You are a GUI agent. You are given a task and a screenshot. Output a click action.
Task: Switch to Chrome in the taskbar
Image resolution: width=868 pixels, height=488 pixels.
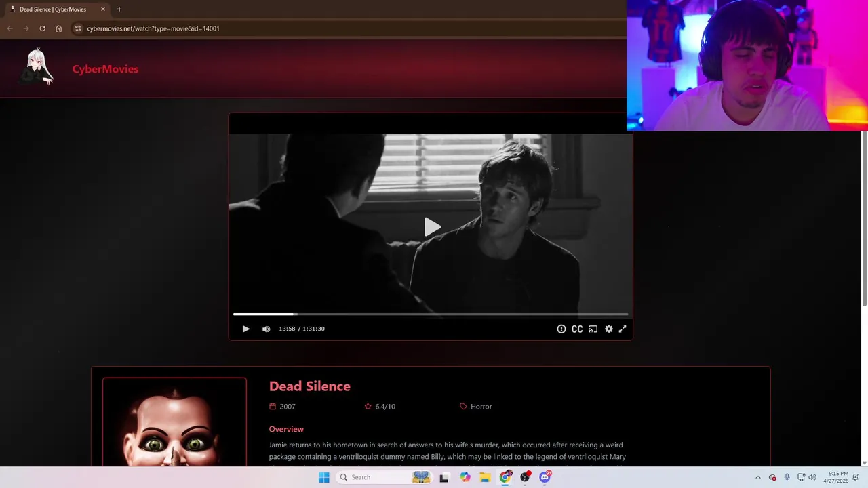point(505,477)
